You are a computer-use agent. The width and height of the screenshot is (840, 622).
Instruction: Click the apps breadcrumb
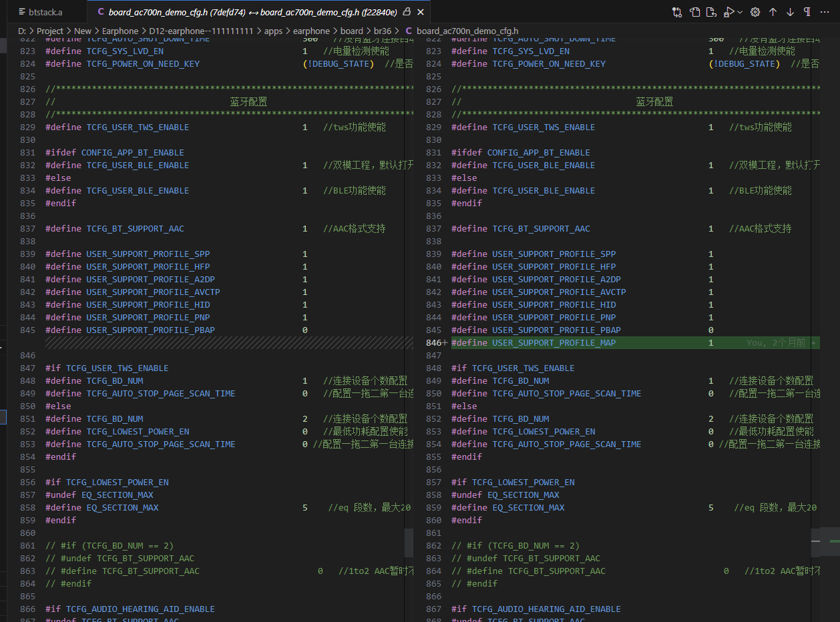pos(274,31)
